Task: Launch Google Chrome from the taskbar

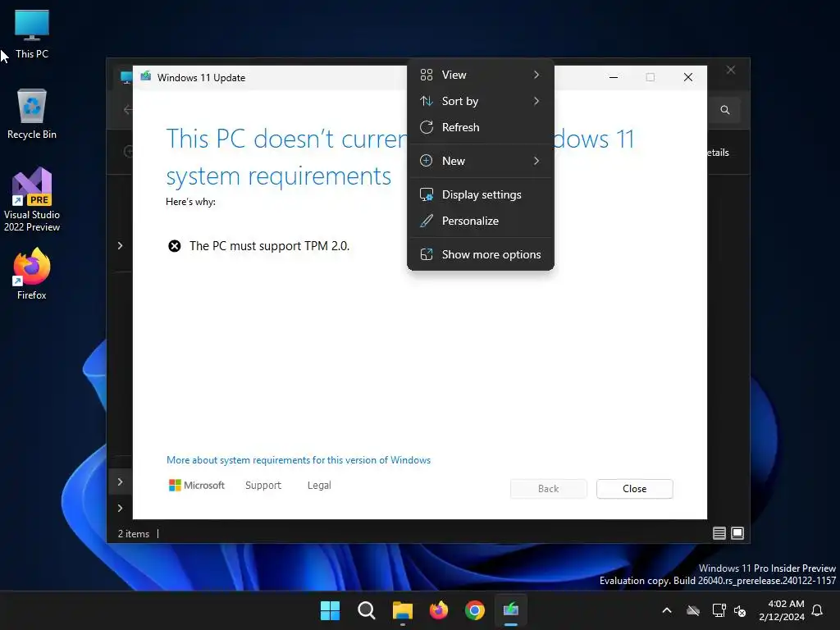Action: point(475,610)
